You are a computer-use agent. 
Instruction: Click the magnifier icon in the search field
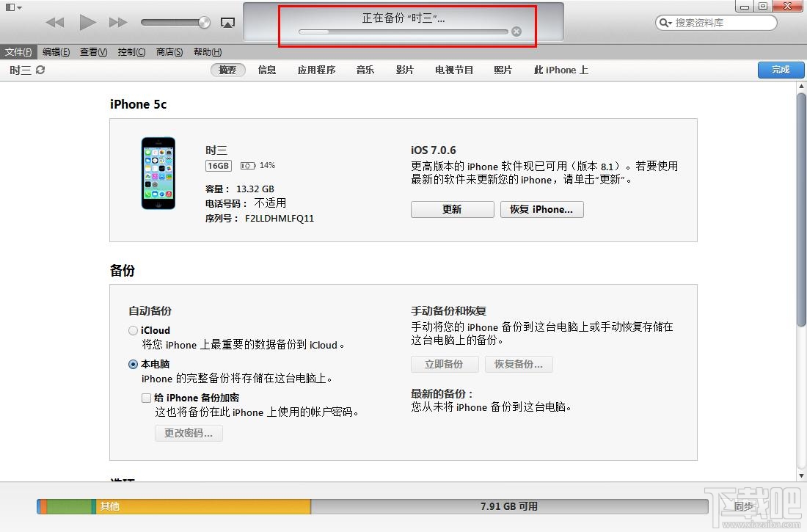(662, 23)
